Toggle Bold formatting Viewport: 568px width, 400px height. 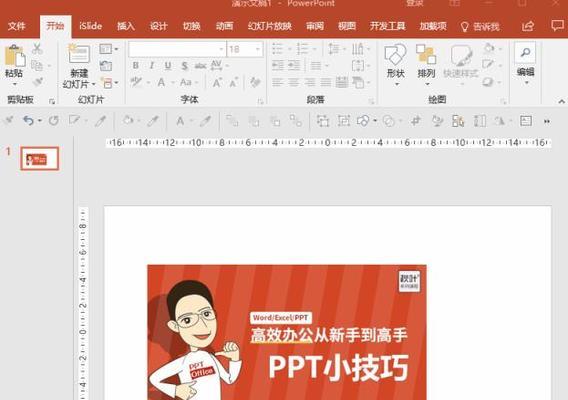135,66
